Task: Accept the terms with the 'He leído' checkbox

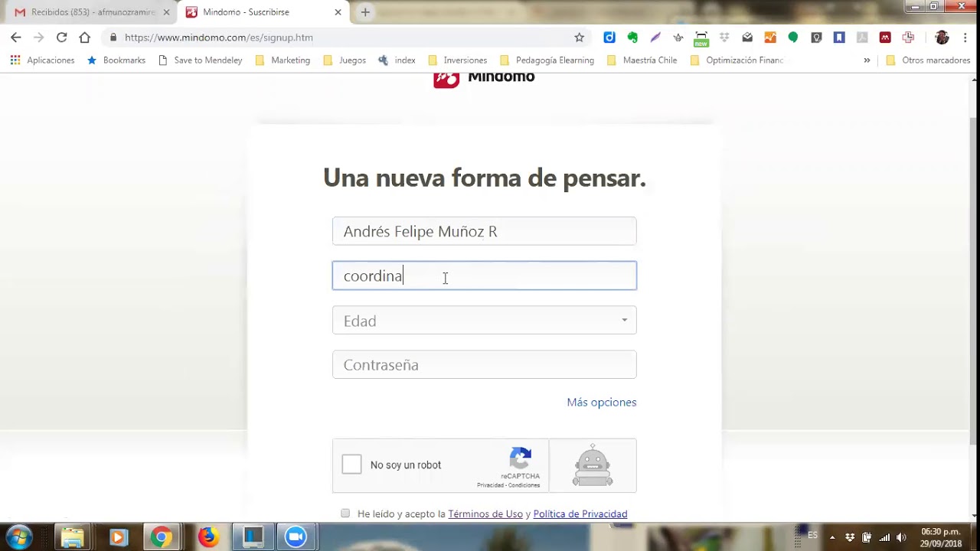Action: click(345, 513)
